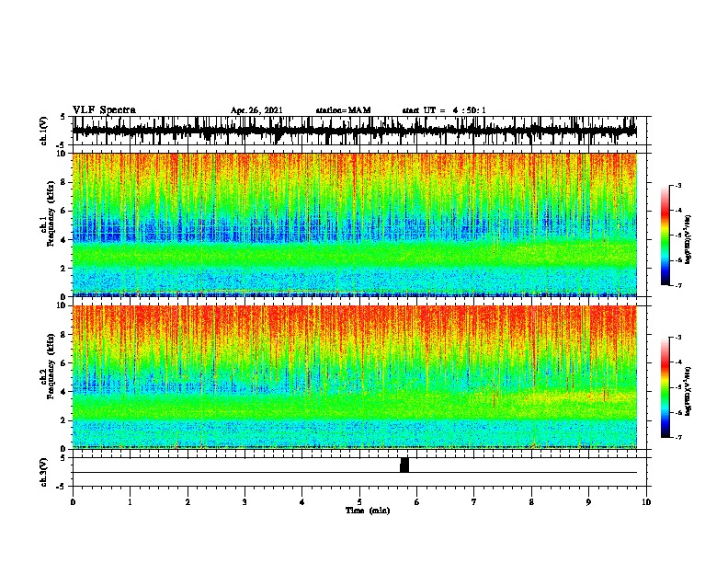728x563 pixels.
Task: Click the black pulse marker in ch.3 panel
Action: click(404, 465)
